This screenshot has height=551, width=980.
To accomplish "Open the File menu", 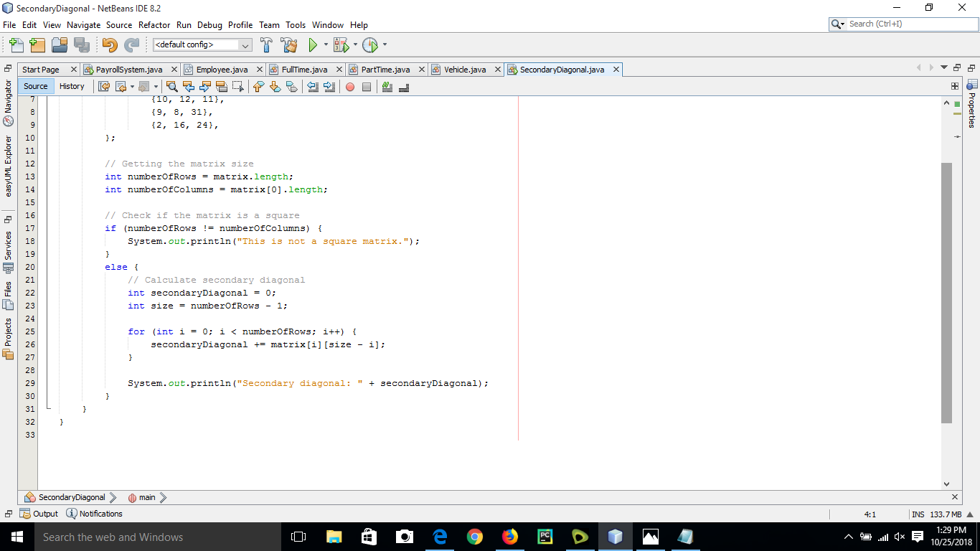I will [x=9, y=24].
